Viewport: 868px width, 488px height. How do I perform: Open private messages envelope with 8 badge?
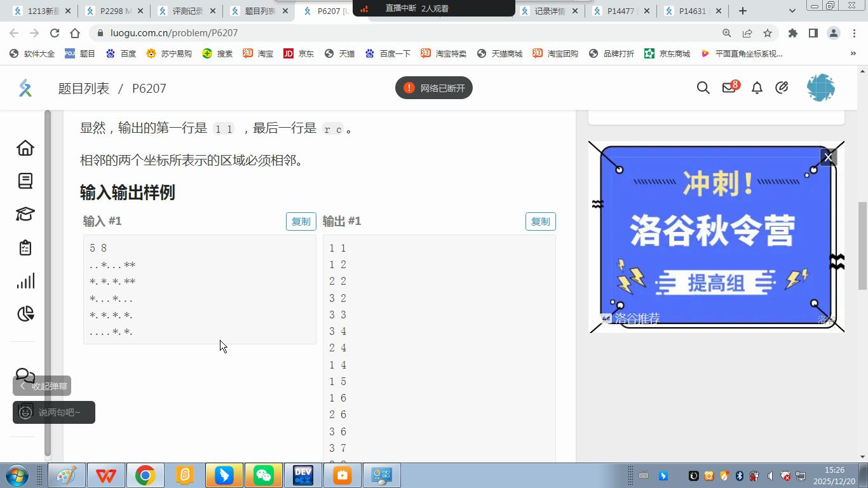pos(728,88)
